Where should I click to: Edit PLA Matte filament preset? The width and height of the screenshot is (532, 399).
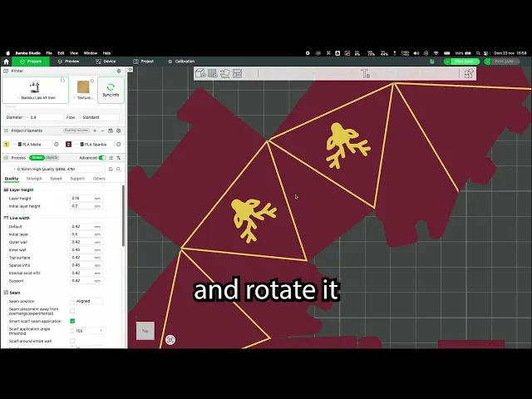57,144
